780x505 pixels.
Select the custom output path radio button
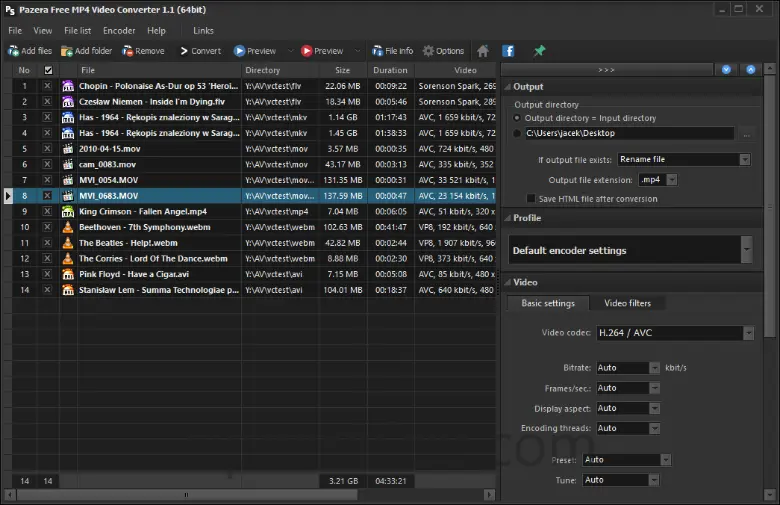pyautogui.click(x=517, y=133)
